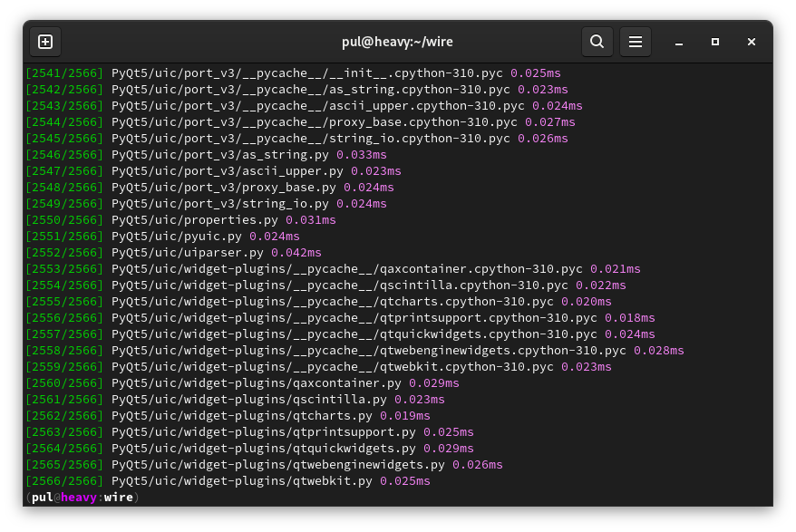Maximize the terminal window
The width and height of the screenshot is (796, 532).
pos(714,42)
